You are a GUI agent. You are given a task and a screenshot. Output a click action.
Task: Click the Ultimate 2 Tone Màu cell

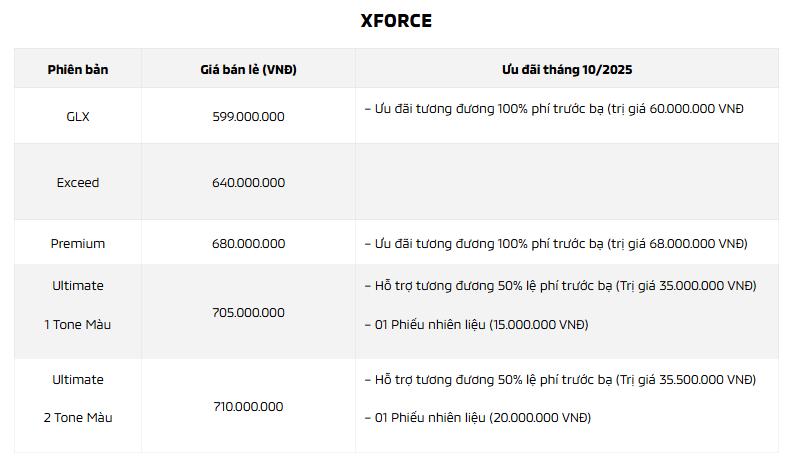click(x=78, y=398)
